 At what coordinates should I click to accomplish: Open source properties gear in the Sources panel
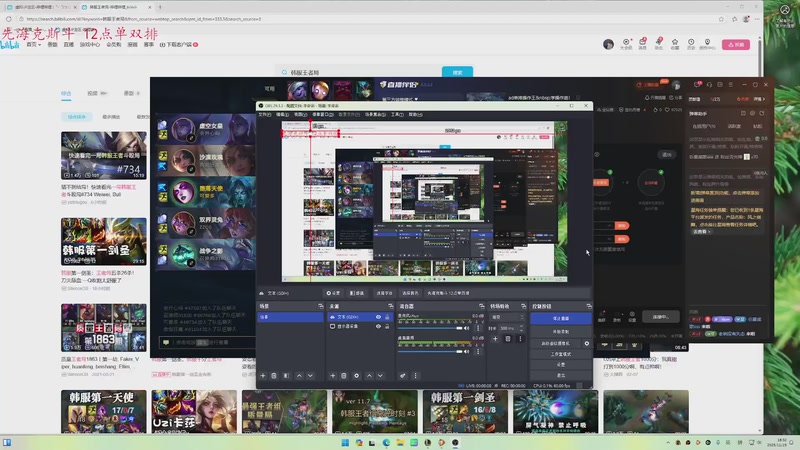click(x=358, y=375)
